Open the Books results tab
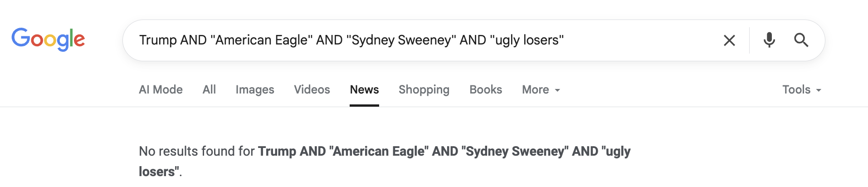 (x=486, y=89)
